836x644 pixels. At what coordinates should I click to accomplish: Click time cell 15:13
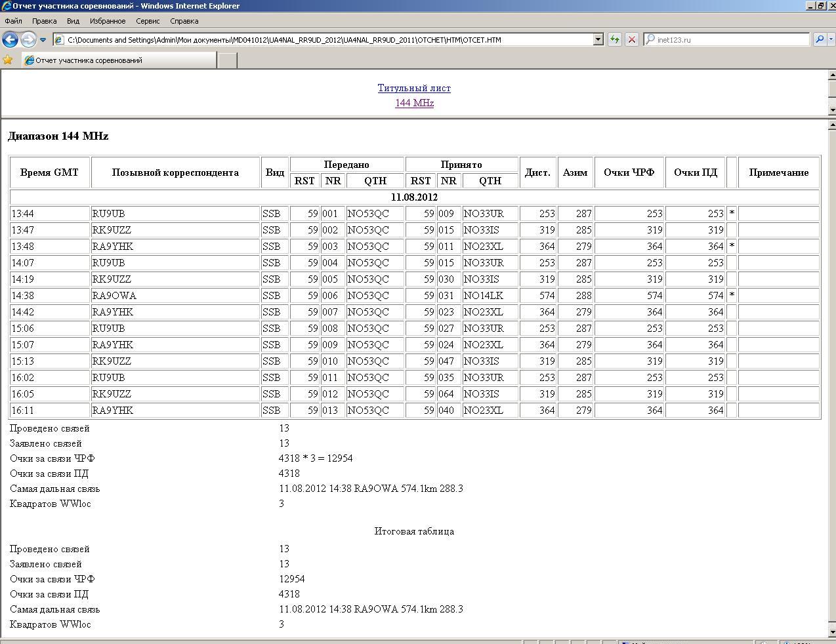click(x=50, y=361)
